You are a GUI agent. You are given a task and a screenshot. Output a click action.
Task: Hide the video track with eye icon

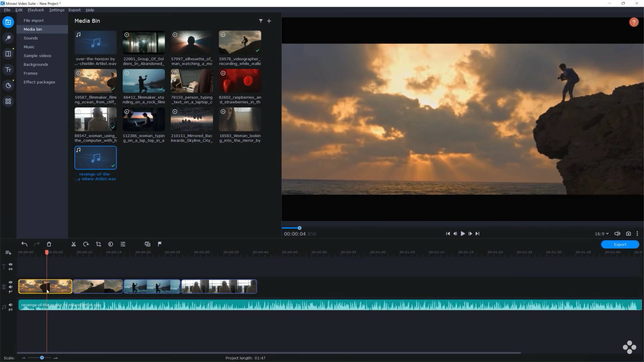coord(10,282)
